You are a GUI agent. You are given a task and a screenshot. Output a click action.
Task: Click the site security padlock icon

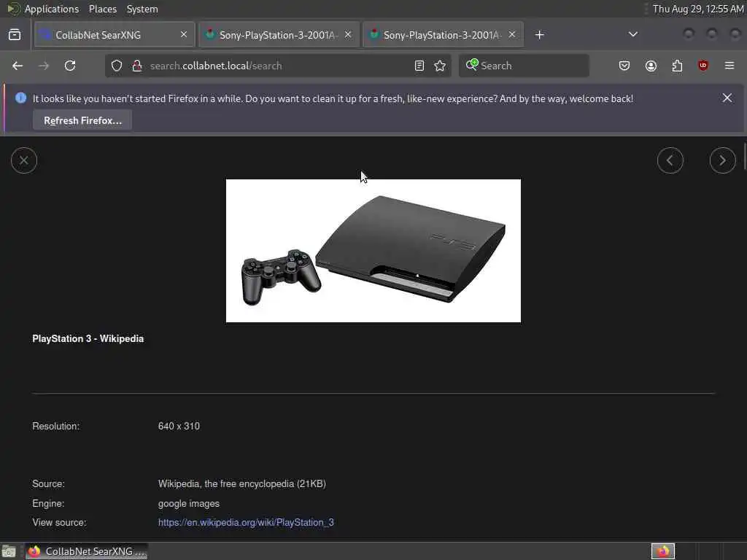point(137,66)
